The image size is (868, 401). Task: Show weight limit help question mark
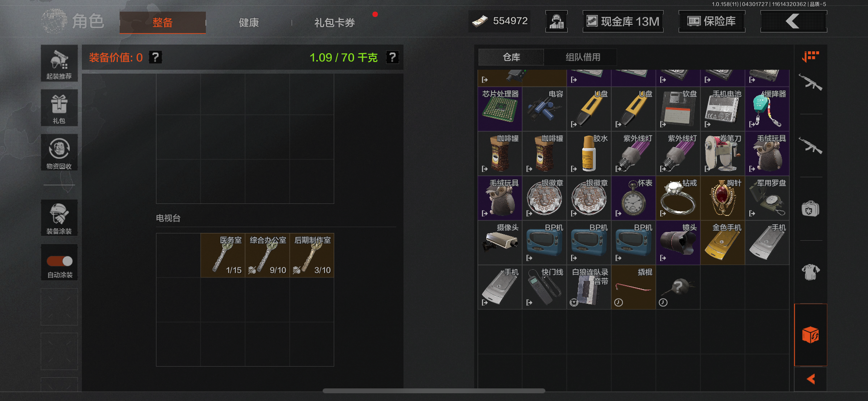click(392, 57)
